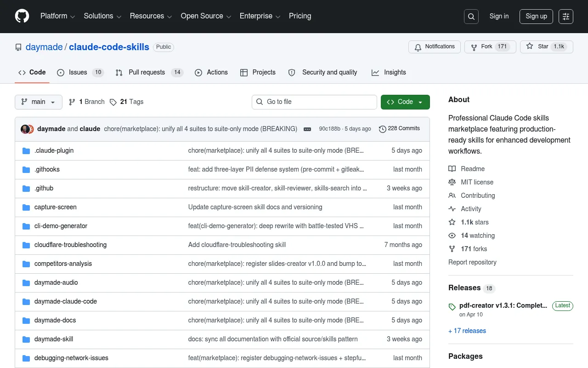Image resolution: width=588 pixels, height=368 pixels.
Task: Open commit hash 90c188b
Action: tap(330, 129)
